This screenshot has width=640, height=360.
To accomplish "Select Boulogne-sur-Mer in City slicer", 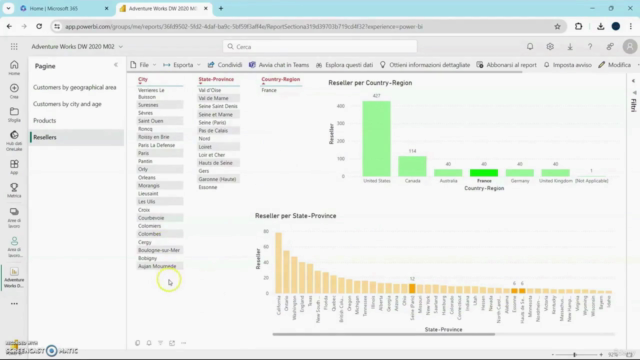I will [159, 250].
